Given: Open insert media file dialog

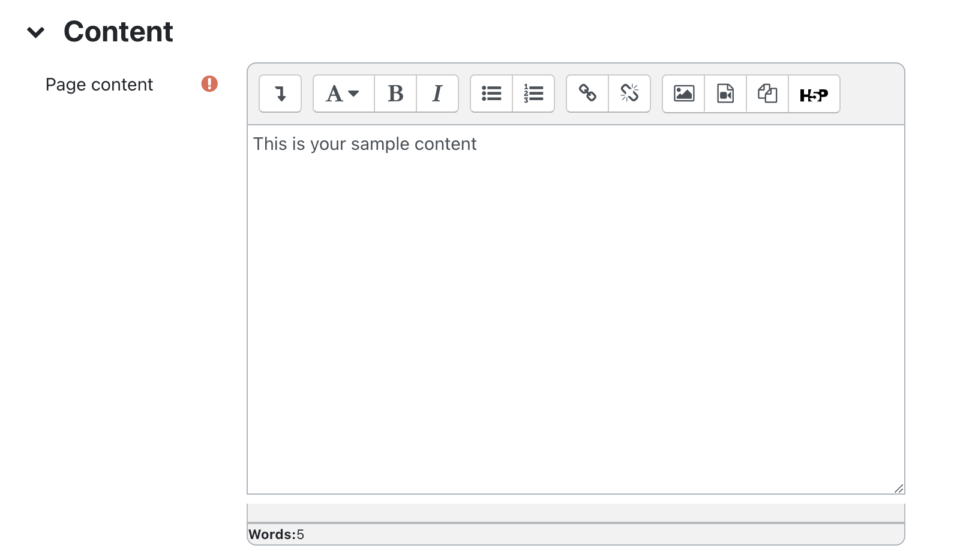Looking at the screenshot, I should pyautogui.click(x=725, y=94).
